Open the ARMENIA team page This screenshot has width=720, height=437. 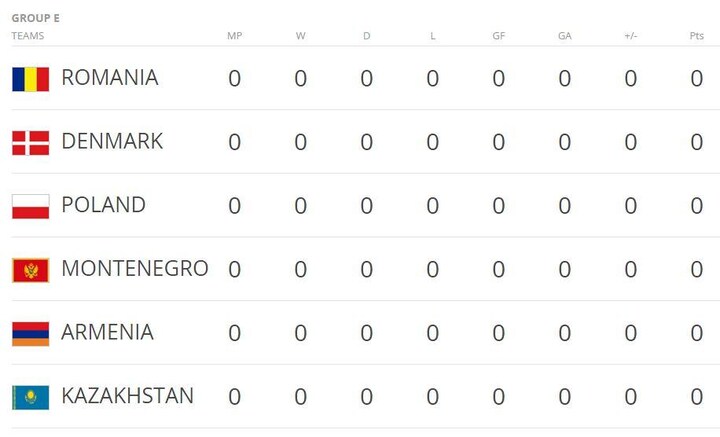(x=107, y=333)
